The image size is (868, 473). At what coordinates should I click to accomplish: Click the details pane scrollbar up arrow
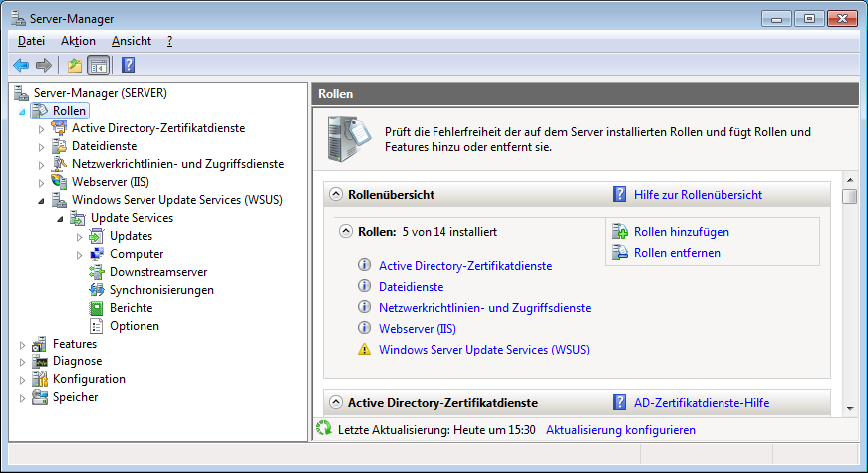click(850, 180)
